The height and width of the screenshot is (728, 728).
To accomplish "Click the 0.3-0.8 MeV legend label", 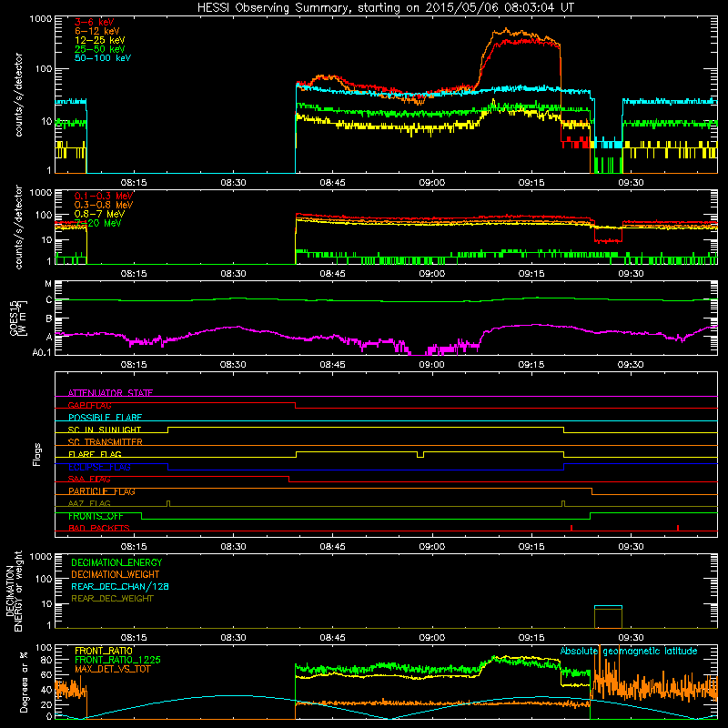I will 104,205.
